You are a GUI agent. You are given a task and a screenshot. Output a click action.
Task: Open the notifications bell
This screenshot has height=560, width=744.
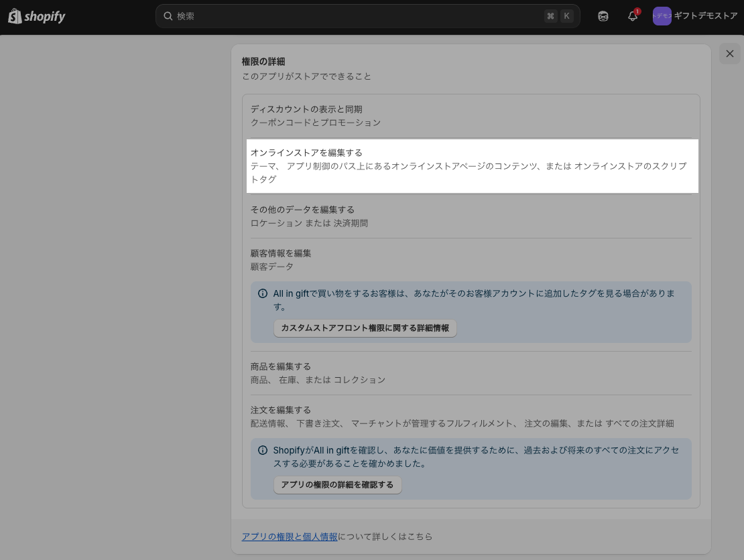pos(633,15)
